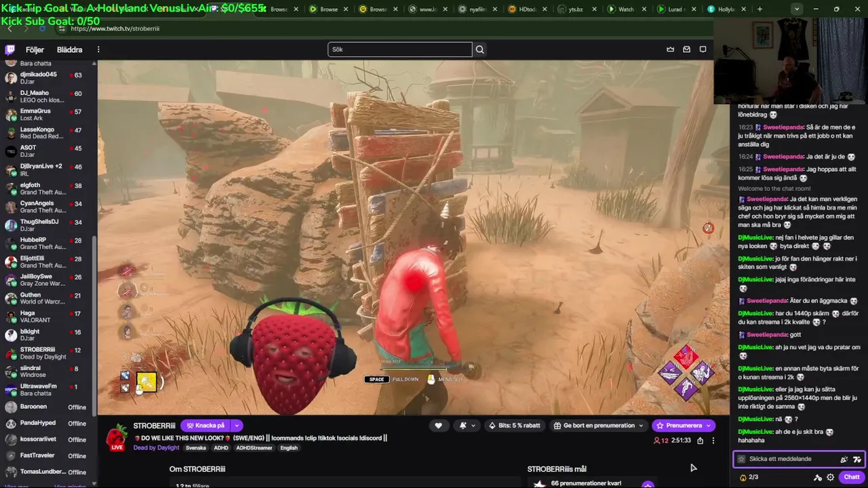This screenshot has height=488, width=868.
Task: Click the Svenska tag
Action: tap(196, 448)
